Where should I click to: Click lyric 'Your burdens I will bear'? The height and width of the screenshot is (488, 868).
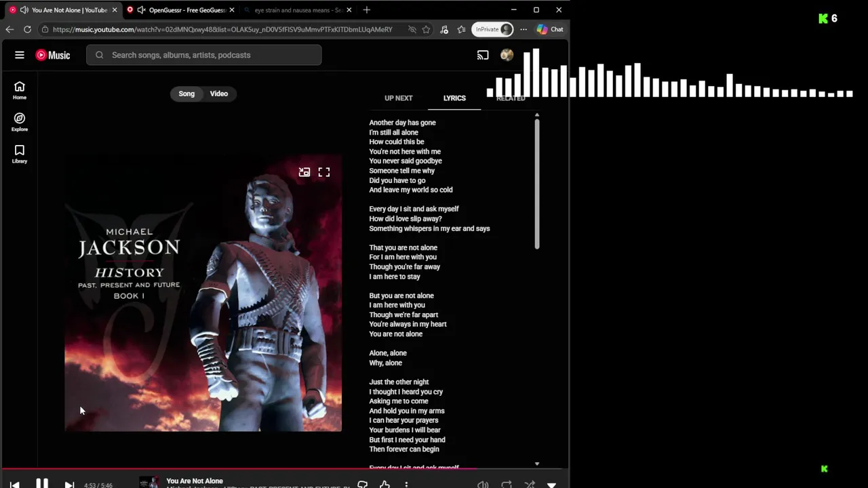(405, 430)
